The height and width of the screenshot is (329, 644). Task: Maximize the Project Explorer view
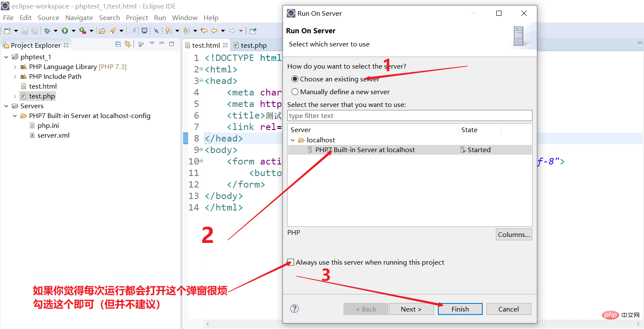172,43
